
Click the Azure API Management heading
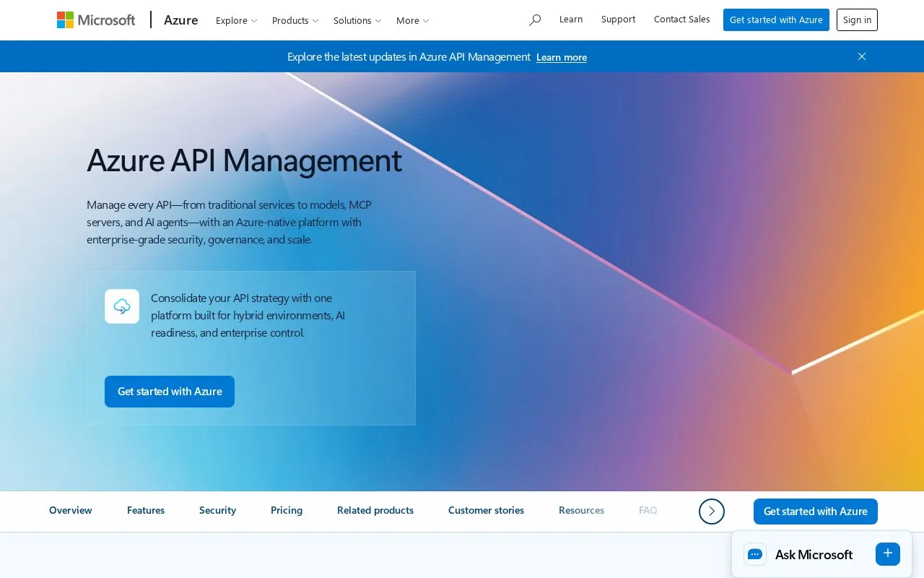point(244,160)
